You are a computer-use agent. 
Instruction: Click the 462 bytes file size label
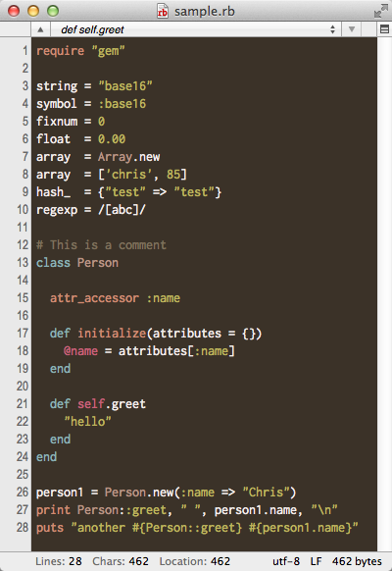[357, 561]
